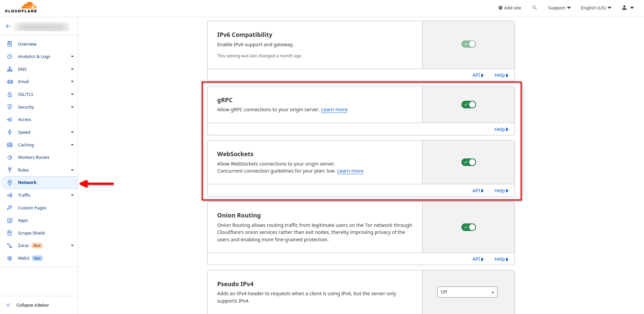Viewport: 644px width, 314px height.
Task: Click the Network location pin icon
Action: tap(10, 183)
